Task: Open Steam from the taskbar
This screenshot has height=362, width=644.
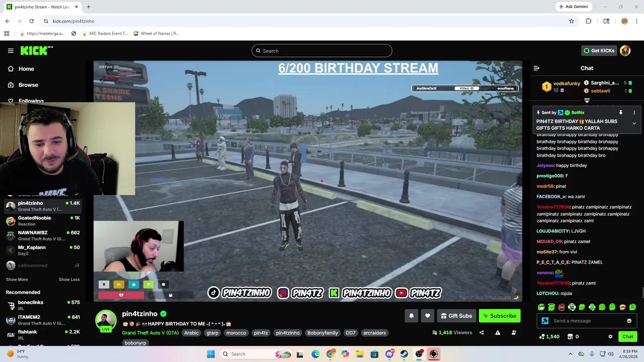Action: [x=404, y=354]
